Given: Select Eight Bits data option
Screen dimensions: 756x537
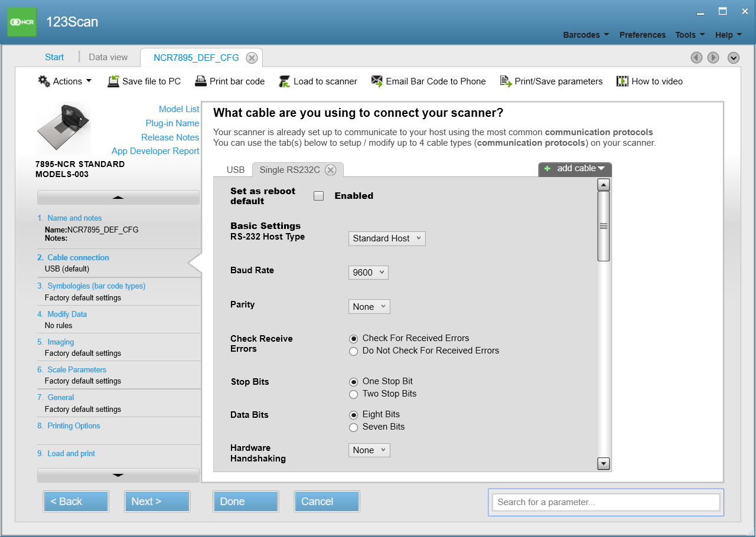Looking at the screenshot, I should [354, 415].
